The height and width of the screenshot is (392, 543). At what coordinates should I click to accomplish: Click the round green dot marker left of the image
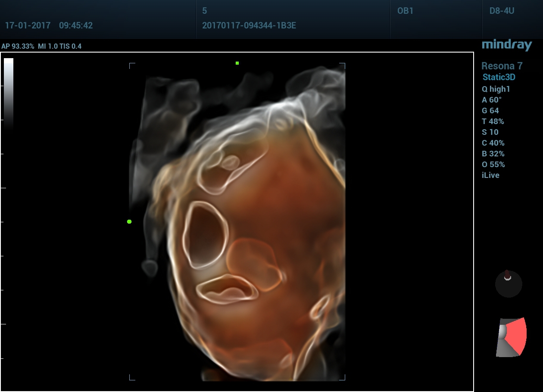pos(129,221)
